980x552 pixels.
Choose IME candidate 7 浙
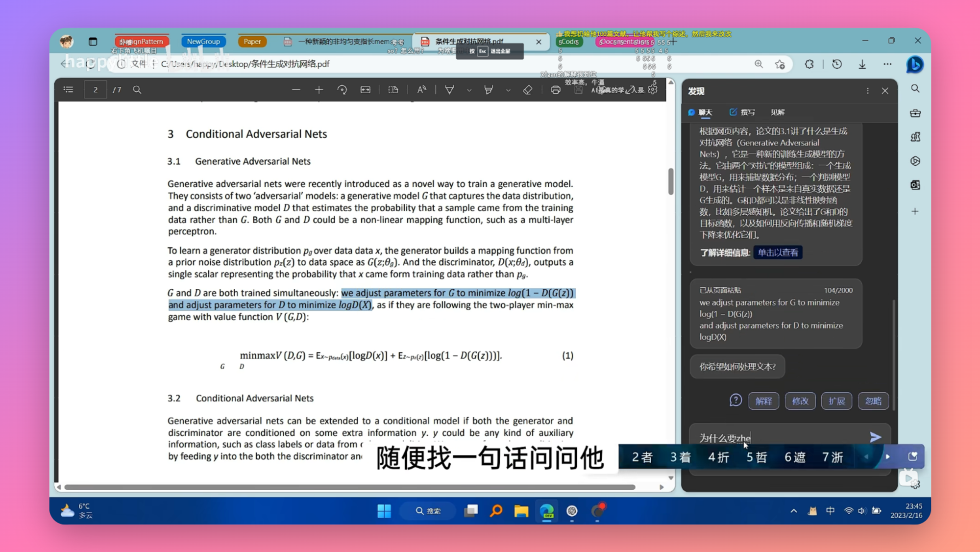pyautogui.click(x=833, y=457)
